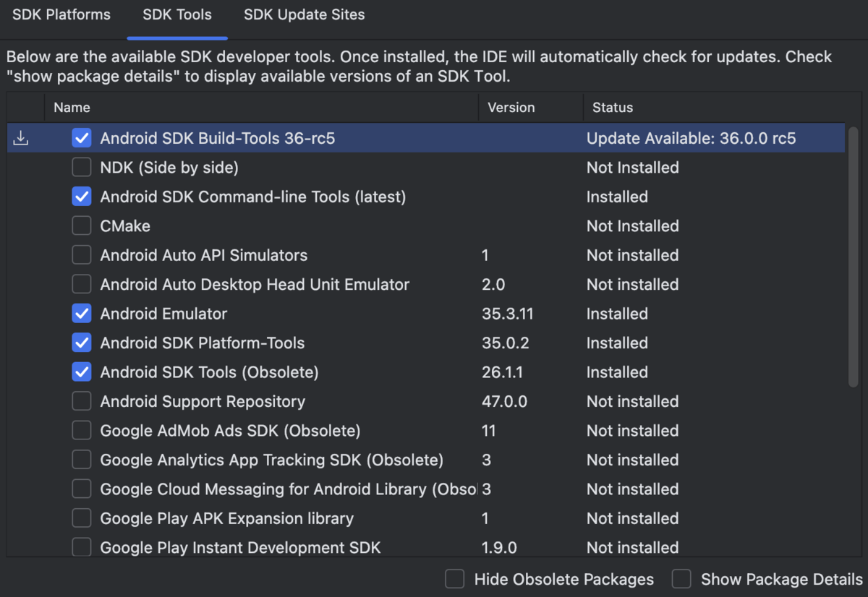This screenshot has width=868, height=597.
Task: Click the NDK 'Not Installed' status
Action: pyautogui.click(x=632, y=168)
